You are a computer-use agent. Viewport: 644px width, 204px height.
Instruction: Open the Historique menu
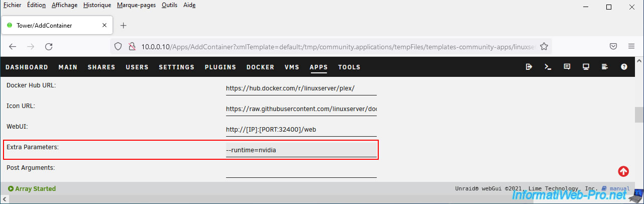97,5
